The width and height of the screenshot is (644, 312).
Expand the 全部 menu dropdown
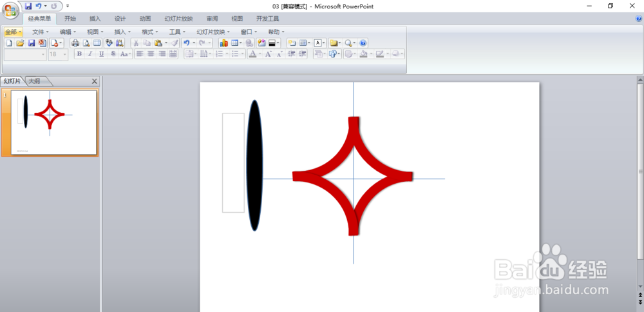13,32
